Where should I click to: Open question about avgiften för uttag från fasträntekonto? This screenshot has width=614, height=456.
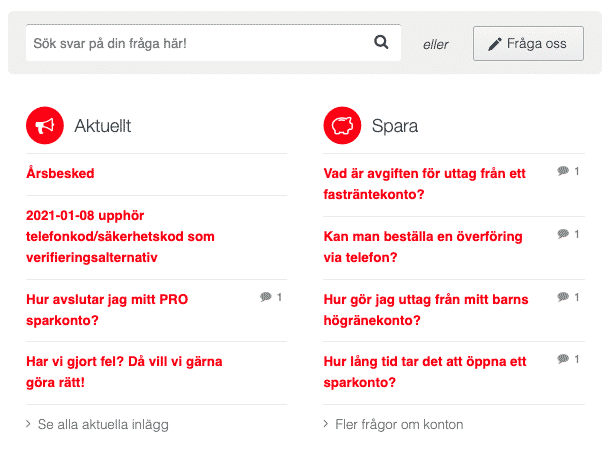424,184
